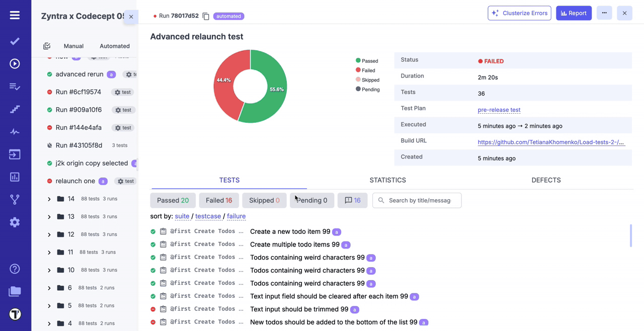
Task: Switch to the Automated runs tab
Action: click(115, 46)
